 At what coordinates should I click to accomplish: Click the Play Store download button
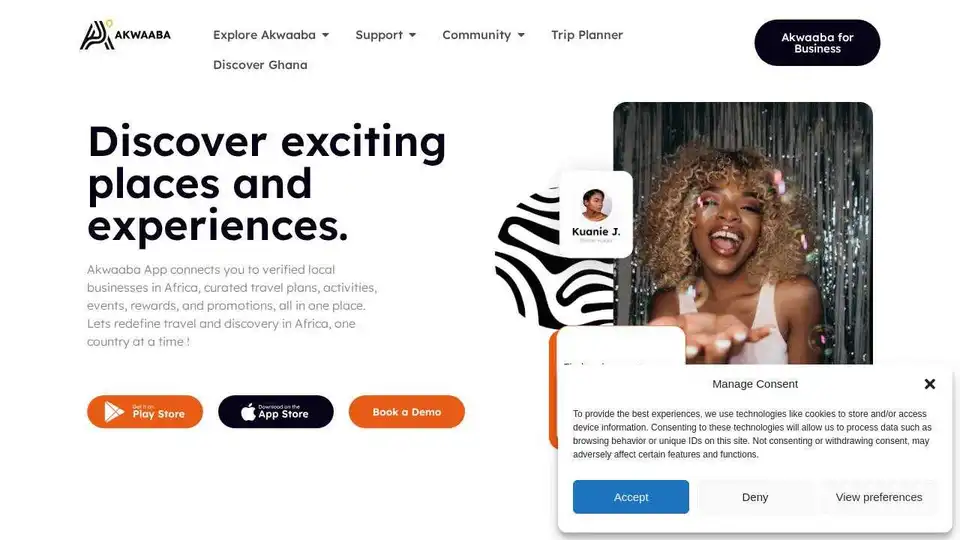[x=144, y=412]
